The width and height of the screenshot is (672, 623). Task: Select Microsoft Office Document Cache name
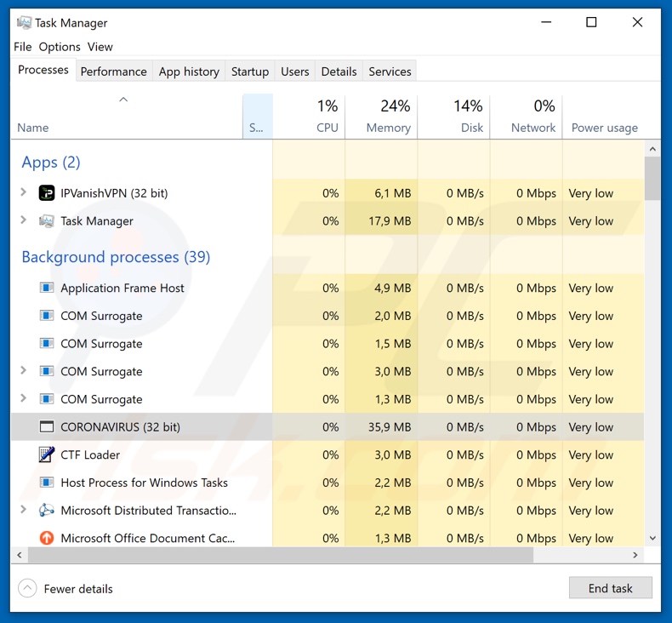pos(148,538)
